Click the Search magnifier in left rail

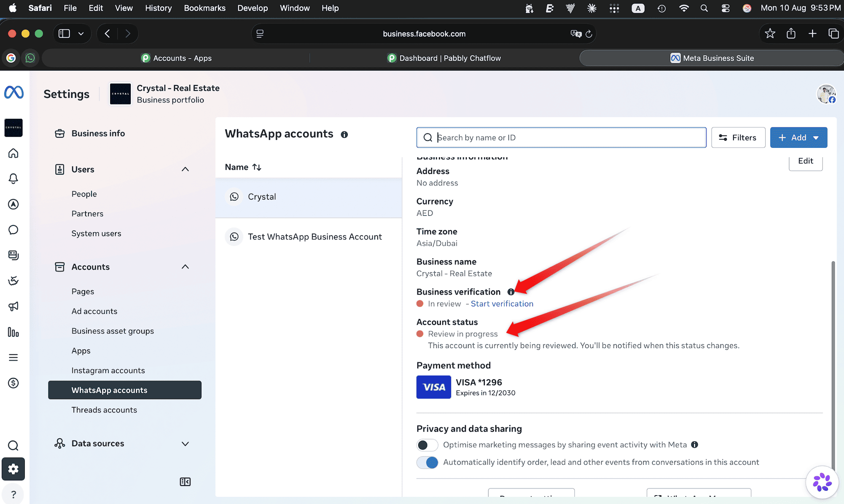coord(13,445)
